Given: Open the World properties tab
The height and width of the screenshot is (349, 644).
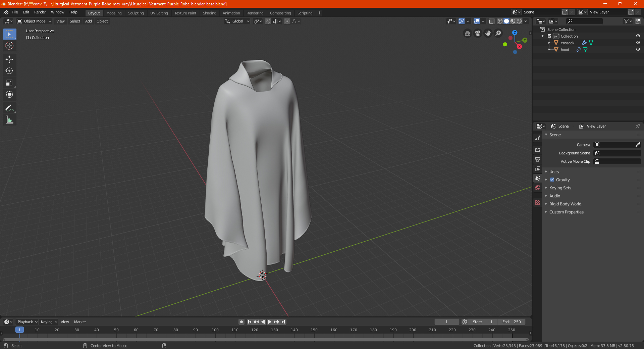Looking at the screenshot, I should (538, 188).
